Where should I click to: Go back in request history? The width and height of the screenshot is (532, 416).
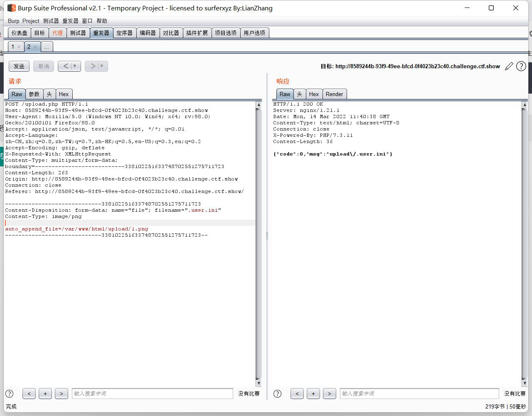point(66,66)
